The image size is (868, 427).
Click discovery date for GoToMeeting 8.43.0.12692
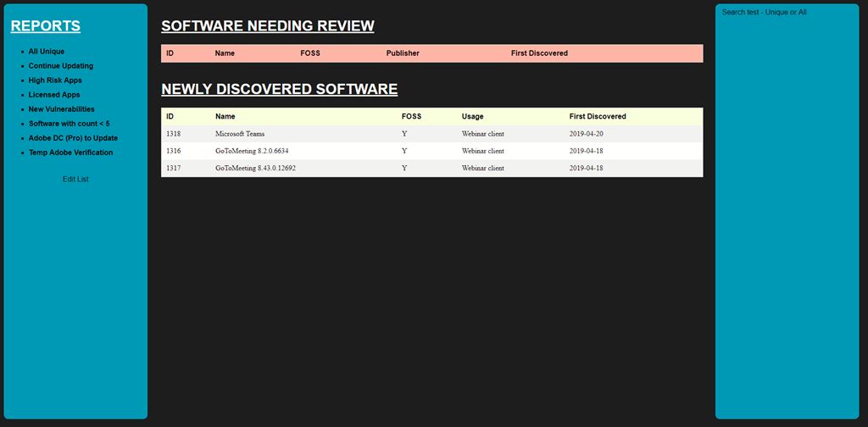(x=586, y=168)
